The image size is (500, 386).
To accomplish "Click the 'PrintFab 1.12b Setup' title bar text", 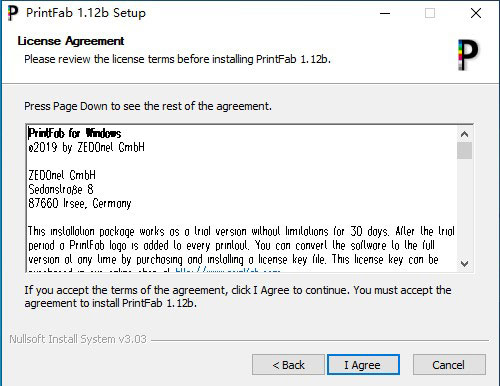I will (x=86, y=13).
